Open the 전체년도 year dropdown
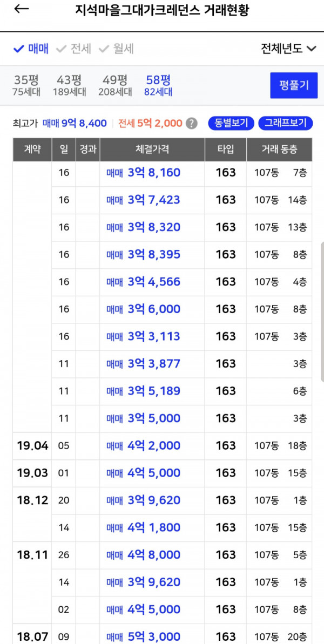 [289, 49]
